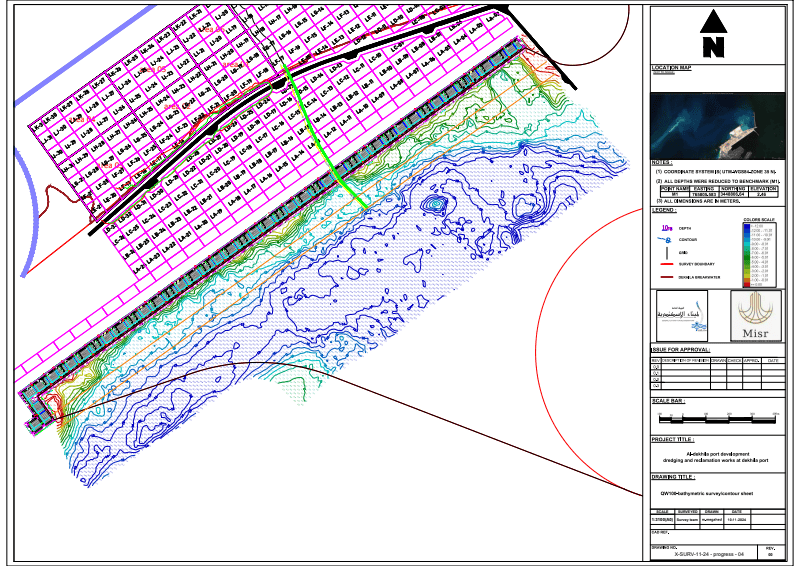Click the closed circular contour in the bathymetry

[x=433, y=205]
